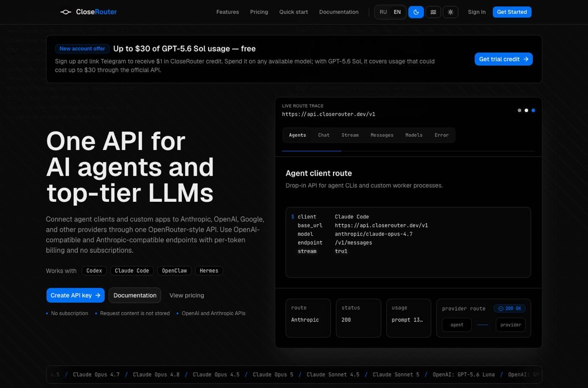The image size is (588, 388).
Task: Click Claude Sonnet 5 in the model ticker
Action: click(396, 375)
